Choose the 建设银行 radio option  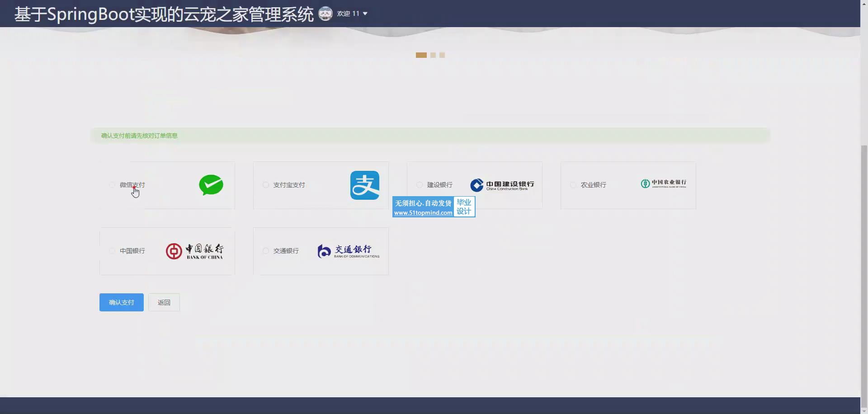[420, 185]
